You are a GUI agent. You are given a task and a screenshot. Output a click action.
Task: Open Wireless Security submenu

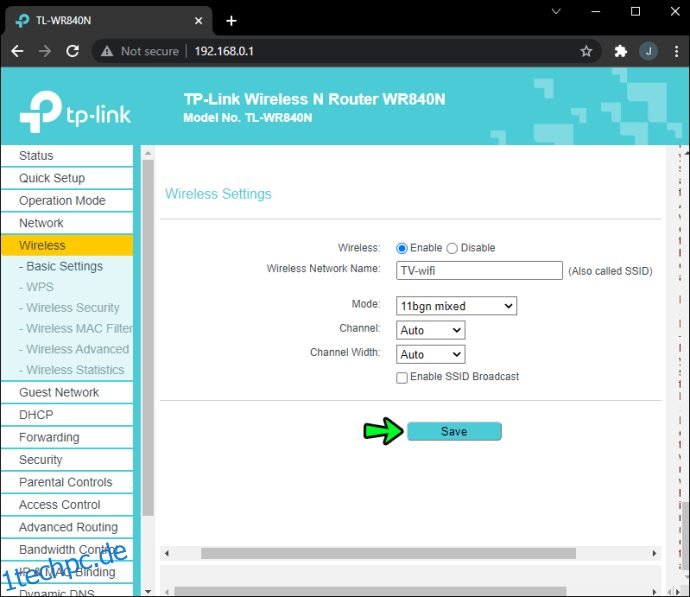[67, 308]
